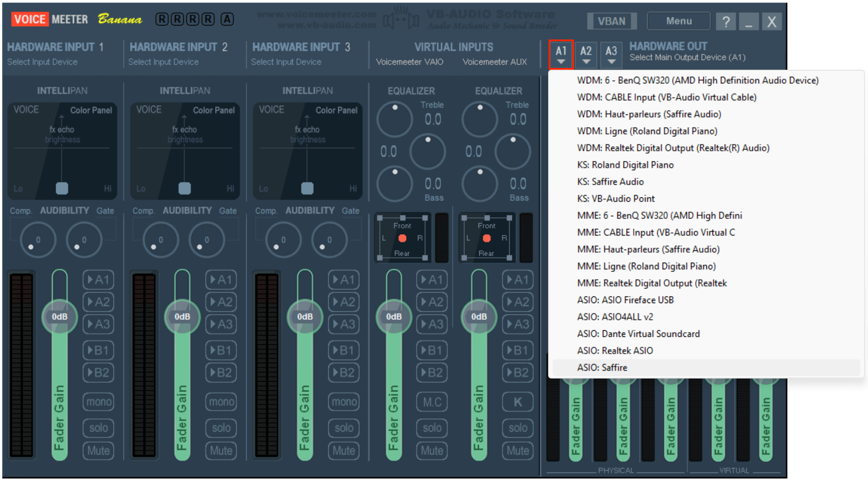Click Treble knob of Voicemeeter VAIO equalizer

tap(395, 119)
